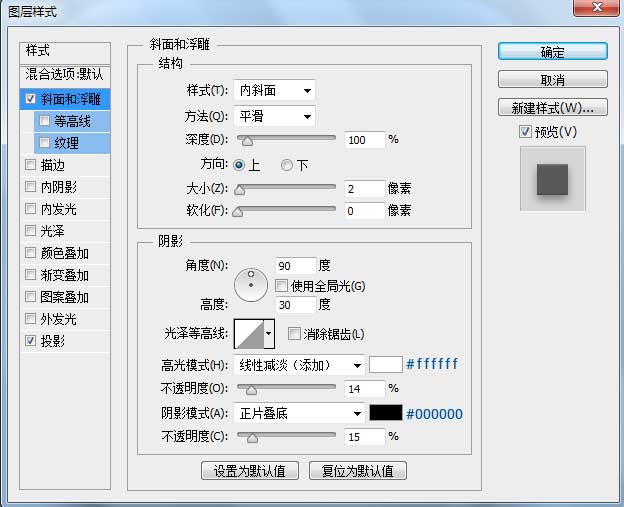Close the 图层样式 dialog
This screenshot has height=507, width=624.
(x=596, y=7)
